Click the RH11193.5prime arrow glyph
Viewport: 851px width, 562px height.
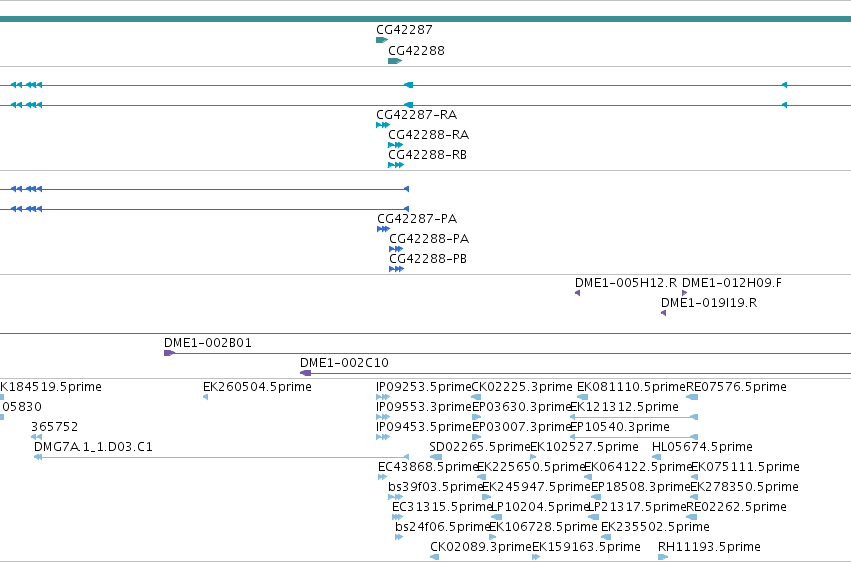663,557
